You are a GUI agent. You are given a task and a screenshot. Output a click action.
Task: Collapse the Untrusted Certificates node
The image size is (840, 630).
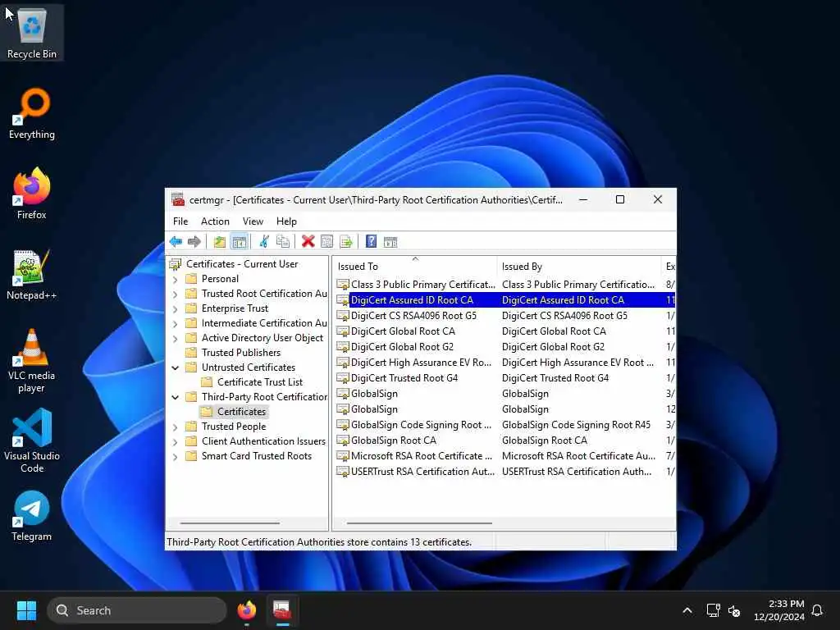click(x=176, y=367)
